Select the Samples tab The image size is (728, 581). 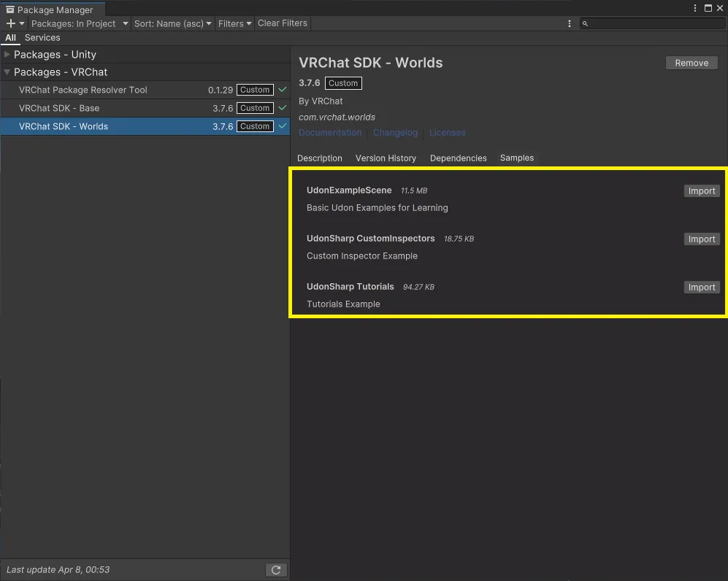[x=517, y=158]
